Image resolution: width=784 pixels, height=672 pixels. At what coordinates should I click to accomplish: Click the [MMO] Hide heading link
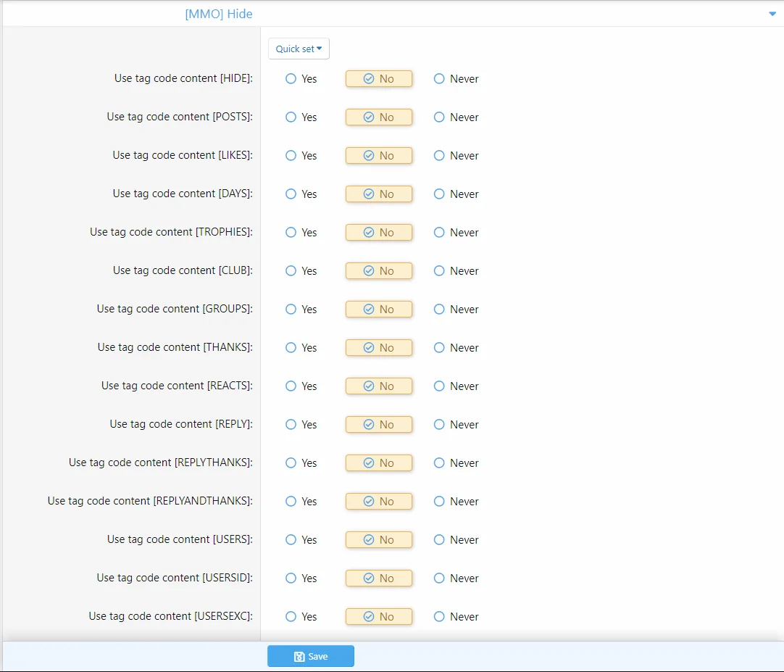(219, 13)
